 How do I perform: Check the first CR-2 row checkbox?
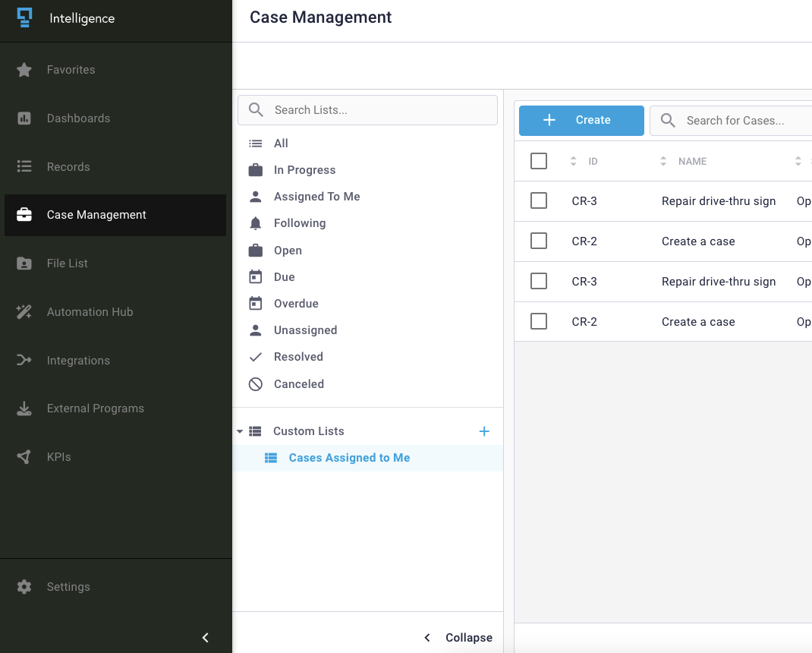click(539, 241)
